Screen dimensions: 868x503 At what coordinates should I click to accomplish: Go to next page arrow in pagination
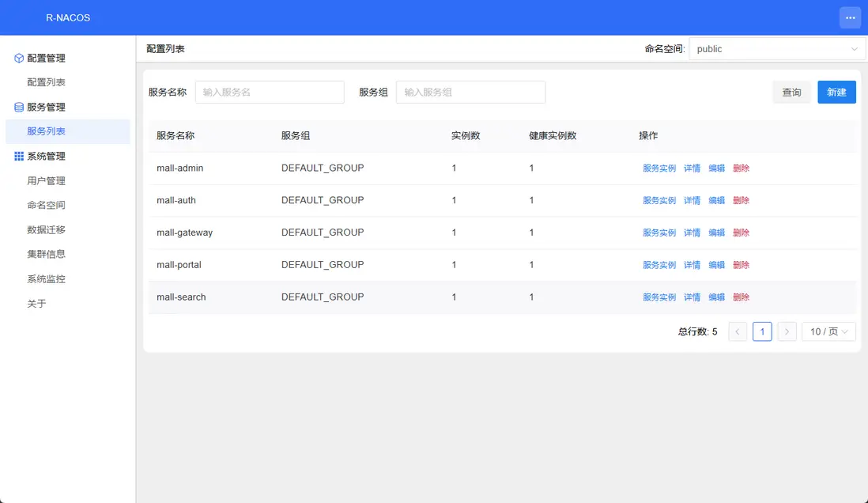787,331
